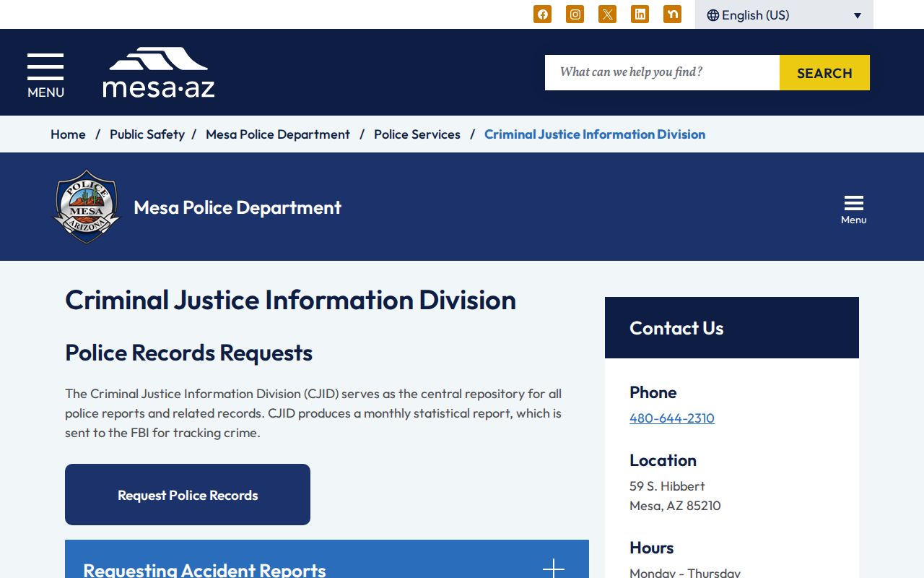This screenshot has width=924, height=578.
Task: Click the Request Police Records button
Action: pyautogui.click(x=188, y=495)
